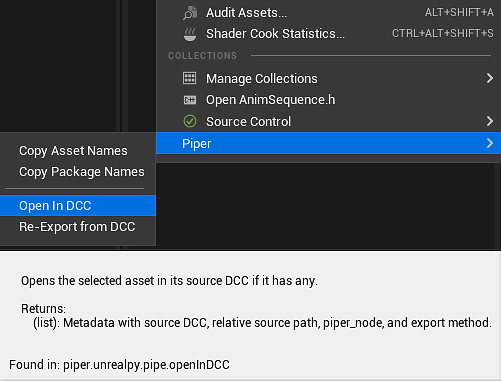Expand the Source Control submenu arrow
501x381 pixels.
489,121
